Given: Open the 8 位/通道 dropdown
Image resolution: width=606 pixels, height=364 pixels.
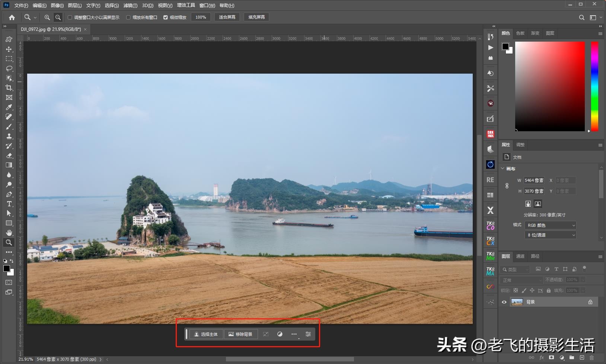Looking at the screenshot, I should [550, 235].
